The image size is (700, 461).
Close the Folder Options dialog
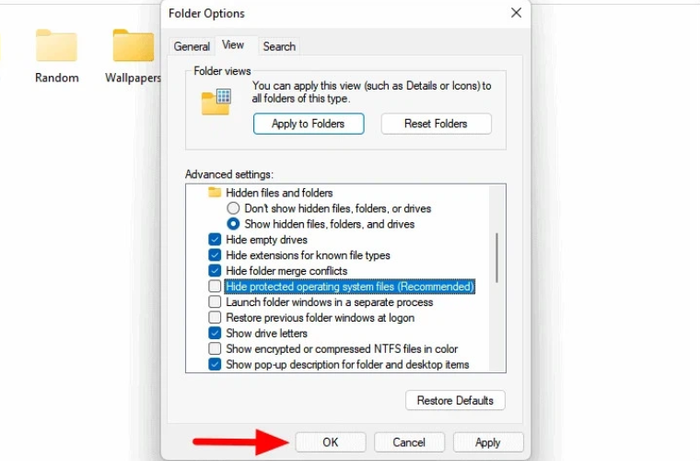click(x=516, y=12)
